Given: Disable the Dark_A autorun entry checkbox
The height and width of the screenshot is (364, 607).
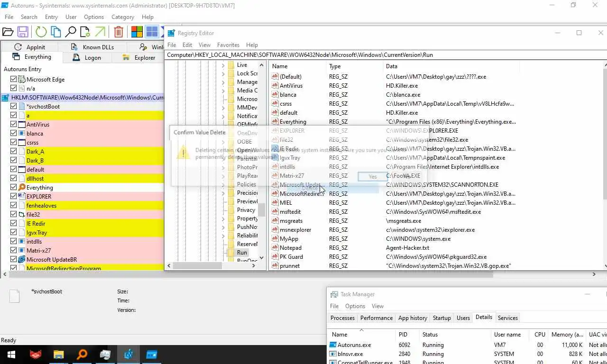Looking at the screenshot, I should click(x=14, y=152).
